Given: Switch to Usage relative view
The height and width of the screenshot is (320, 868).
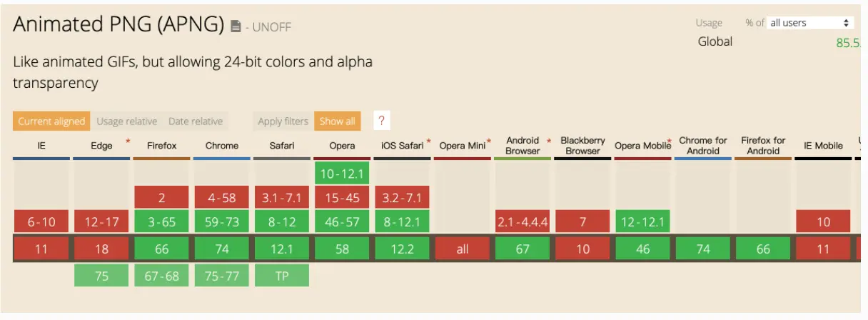Looking at the screenshot, I should [x=127, y=121].
